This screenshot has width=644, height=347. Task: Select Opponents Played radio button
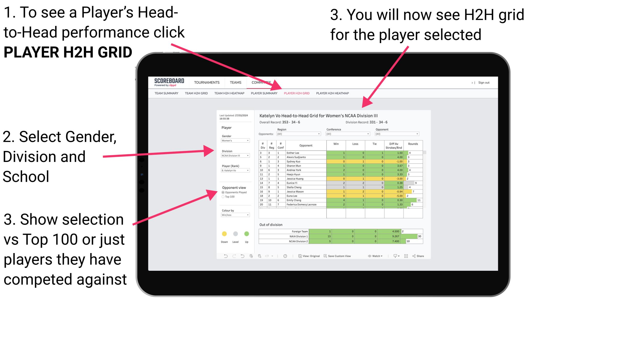pos(223,191)
